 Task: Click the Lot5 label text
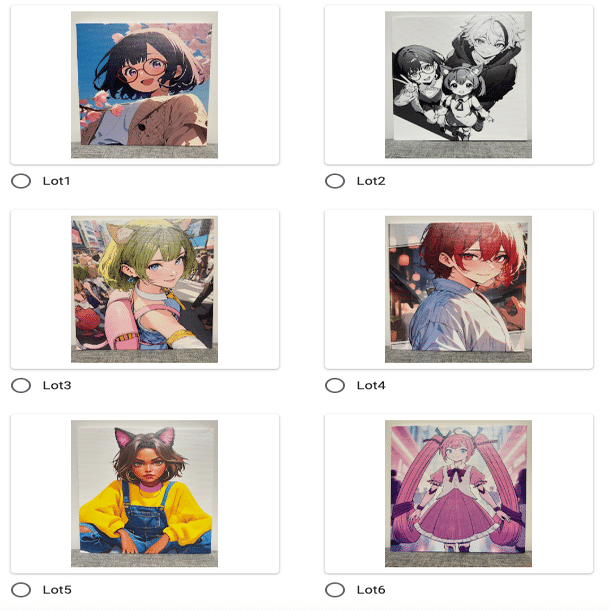pyautogui.click(x=57, y=590)
